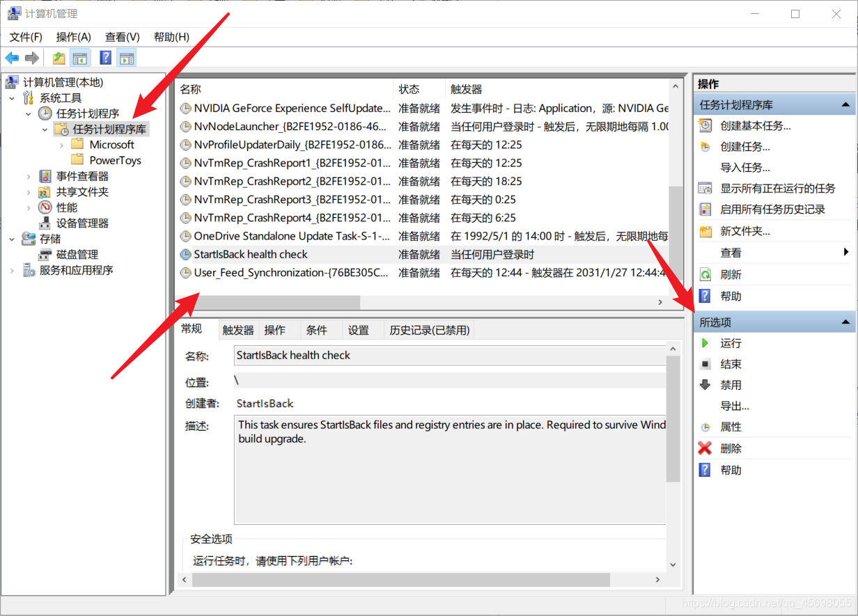Screen dimensions: 858x616
Task: Click the red 删除 X icon
Action: [x=705, y=448]
